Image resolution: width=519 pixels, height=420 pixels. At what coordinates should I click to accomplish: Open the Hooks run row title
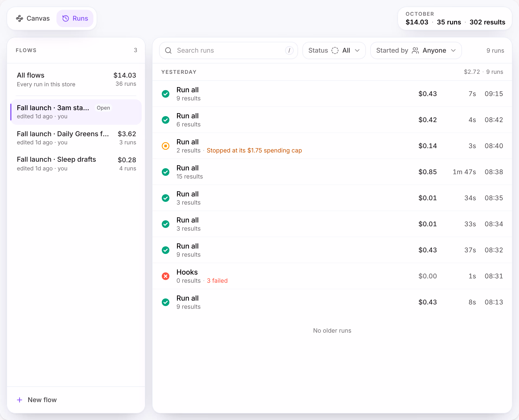[187, 272]
